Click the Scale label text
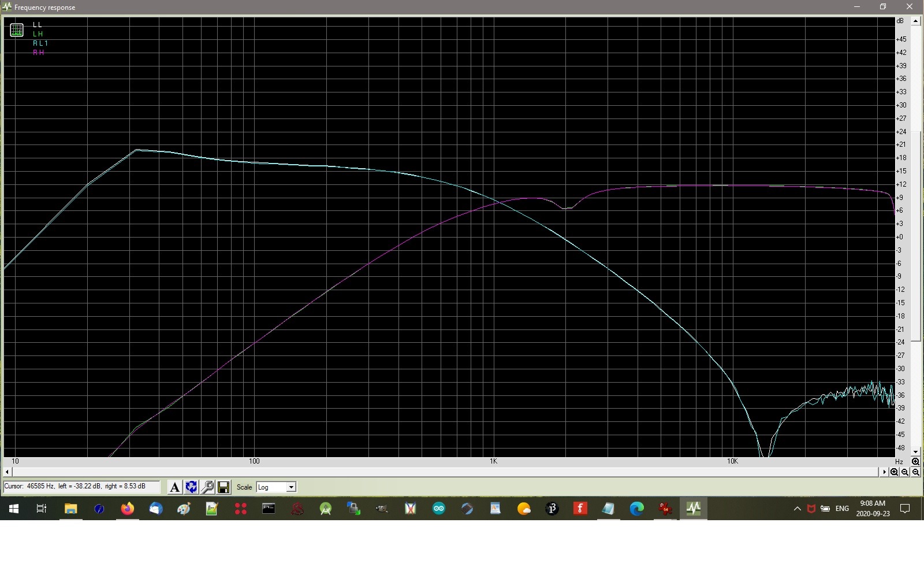The height and width of the screenshot is (578, 924). [244, 487]
